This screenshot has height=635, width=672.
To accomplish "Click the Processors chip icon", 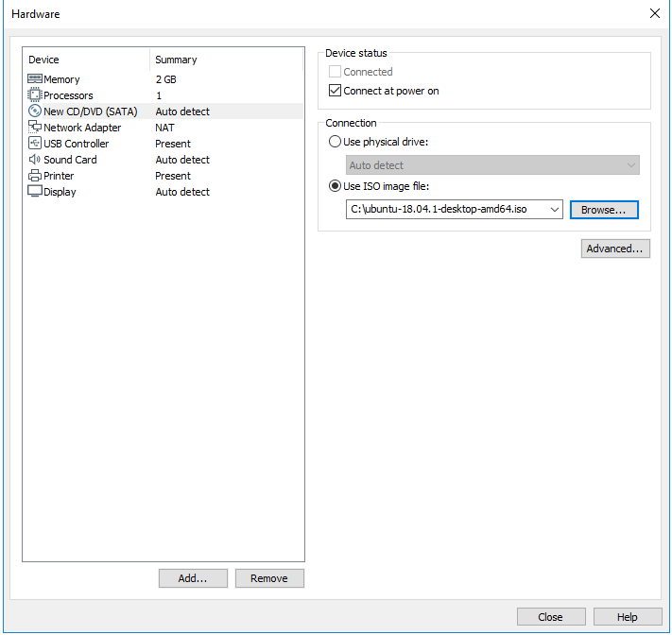I will click(x=35, y=94).
